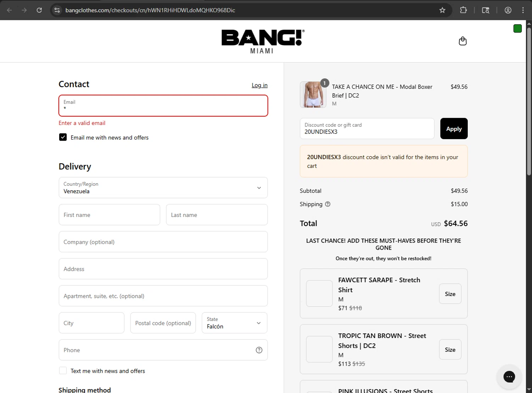532x393 pixels.
Task: Focus the Postal code field
Action: (x=163, y=323)
